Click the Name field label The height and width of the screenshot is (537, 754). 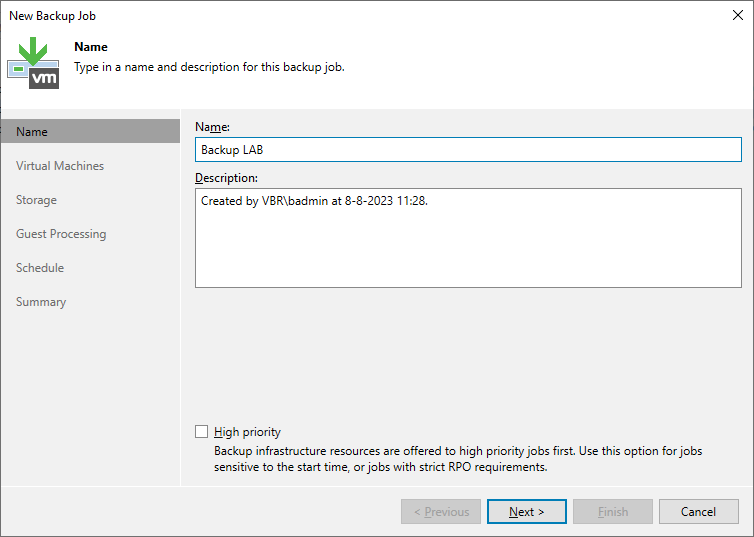(x=213, y=126)
